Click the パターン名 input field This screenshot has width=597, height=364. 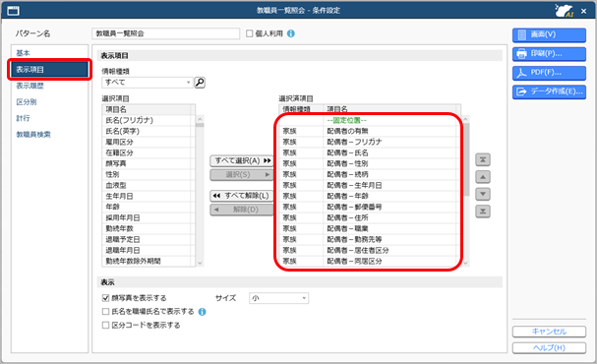tap(165, 33)
